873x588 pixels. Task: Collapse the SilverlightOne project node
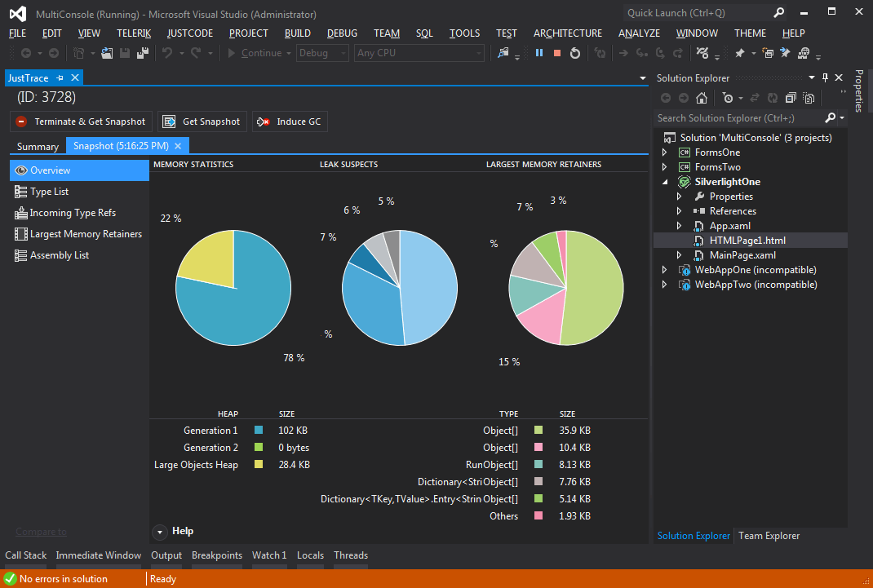click(x=665, y=182)
